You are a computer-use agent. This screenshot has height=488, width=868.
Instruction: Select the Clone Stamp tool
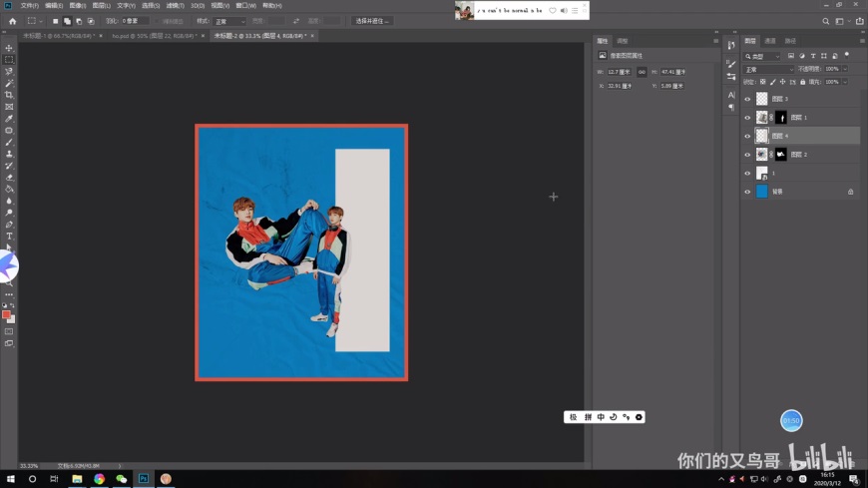coord(9,154)
